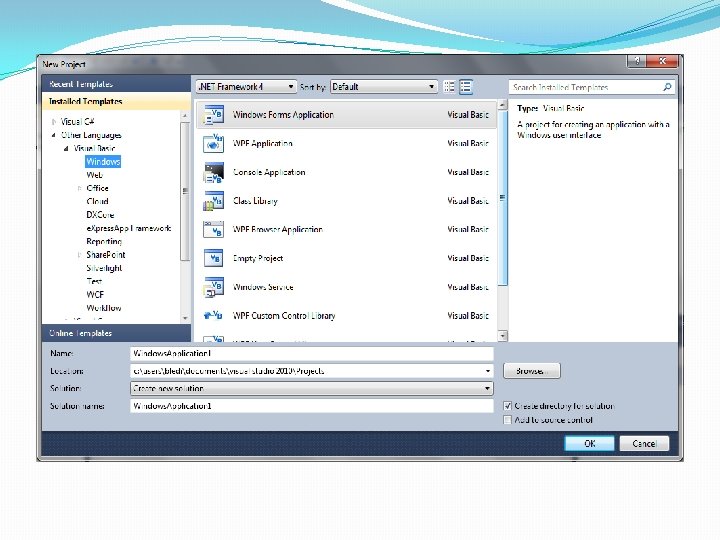The height and width of the screenshot is (540, 720).
Task: Open the Recent Templates section
Action: pos(116,84)
